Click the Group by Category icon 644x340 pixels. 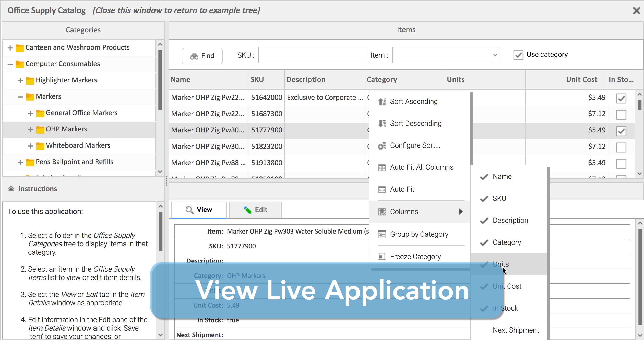382,234
